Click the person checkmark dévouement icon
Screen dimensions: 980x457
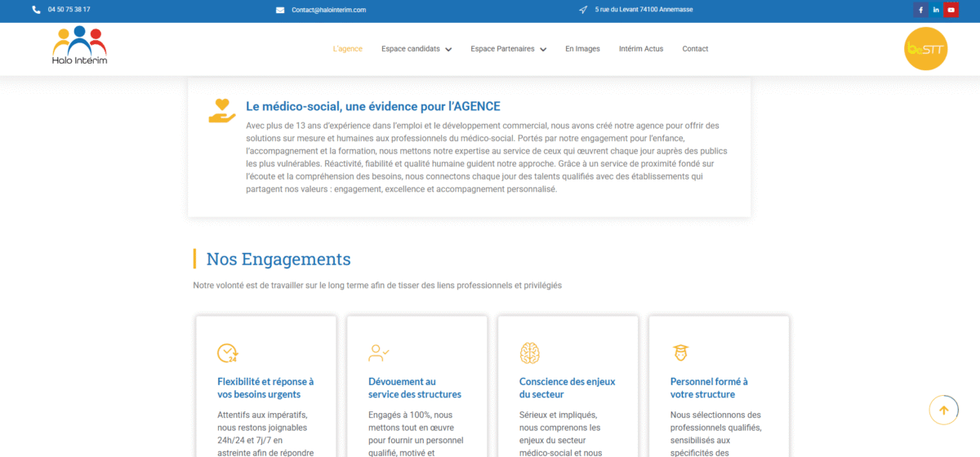[379, 353]
